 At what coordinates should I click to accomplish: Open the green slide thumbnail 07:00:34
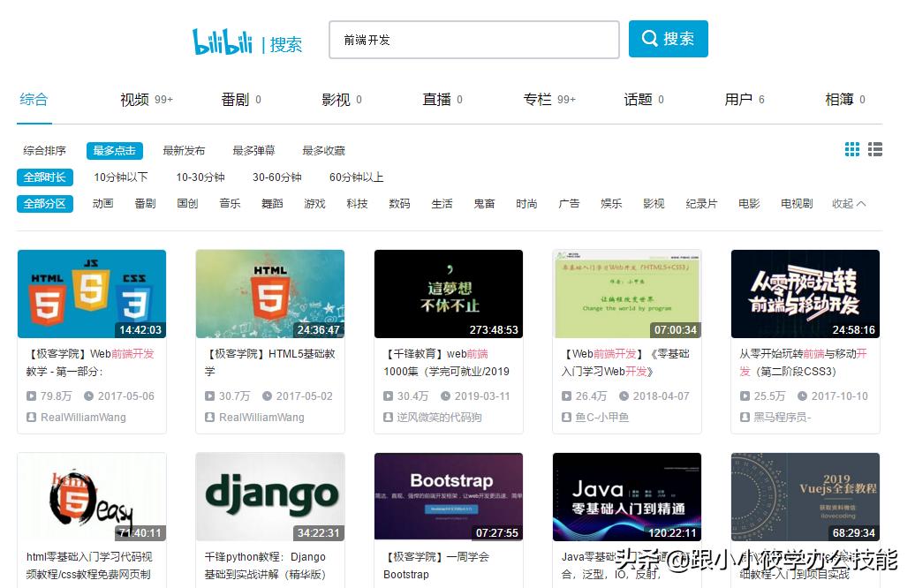[627, 294]
